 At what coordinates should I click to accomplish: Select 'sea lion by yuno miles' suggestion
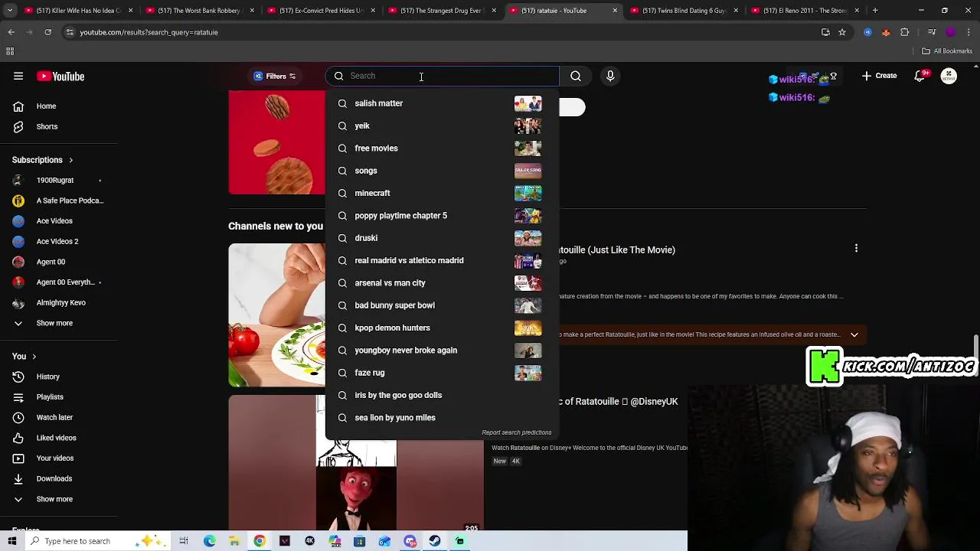[442, 417]
